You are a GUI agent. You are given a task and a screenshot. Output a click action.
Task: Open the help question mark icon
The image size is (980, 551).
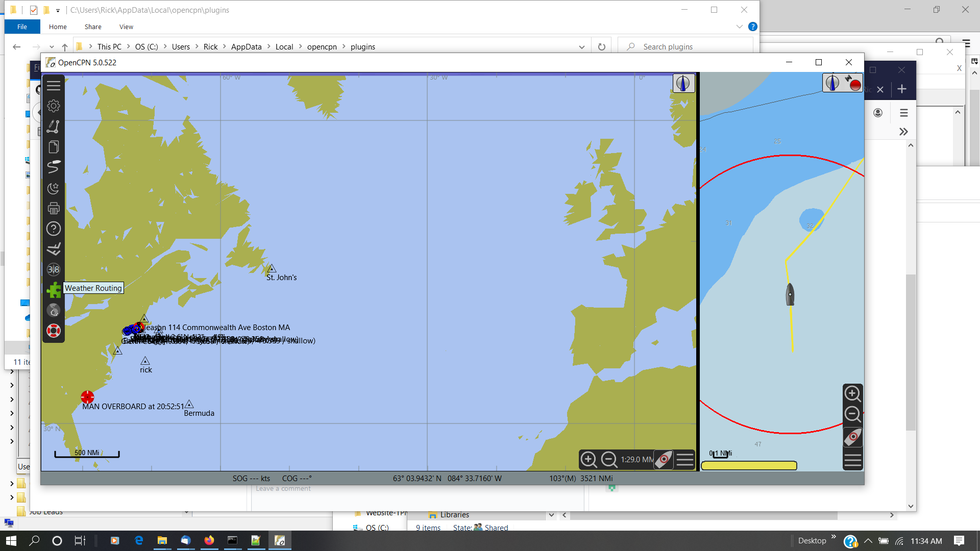54,229
